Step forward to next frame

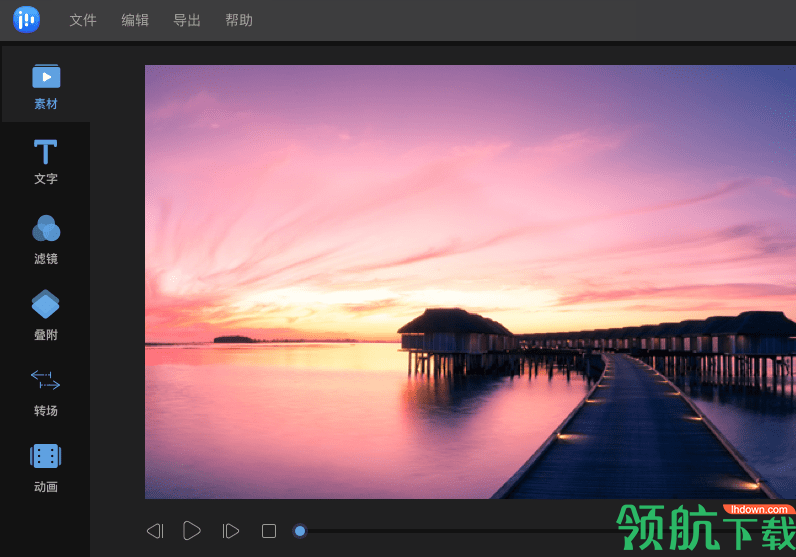(230, 531)
